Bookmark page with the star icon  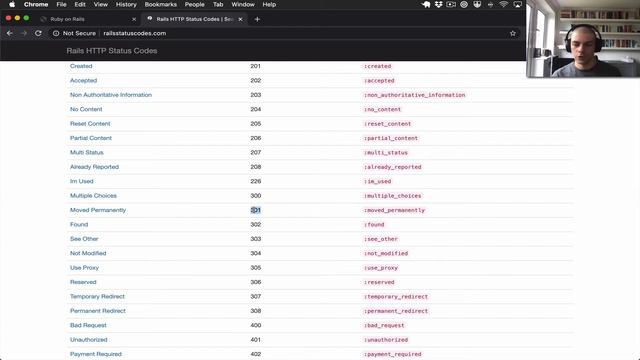pos(513,33)
